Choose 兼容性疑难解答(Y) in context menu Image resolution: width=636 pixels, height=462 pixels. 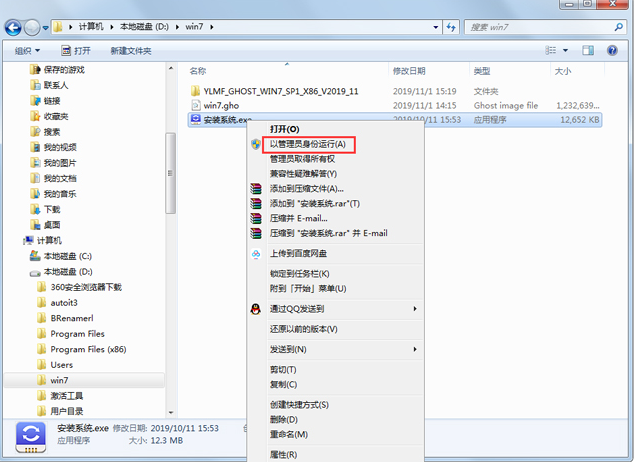[303, 174]
